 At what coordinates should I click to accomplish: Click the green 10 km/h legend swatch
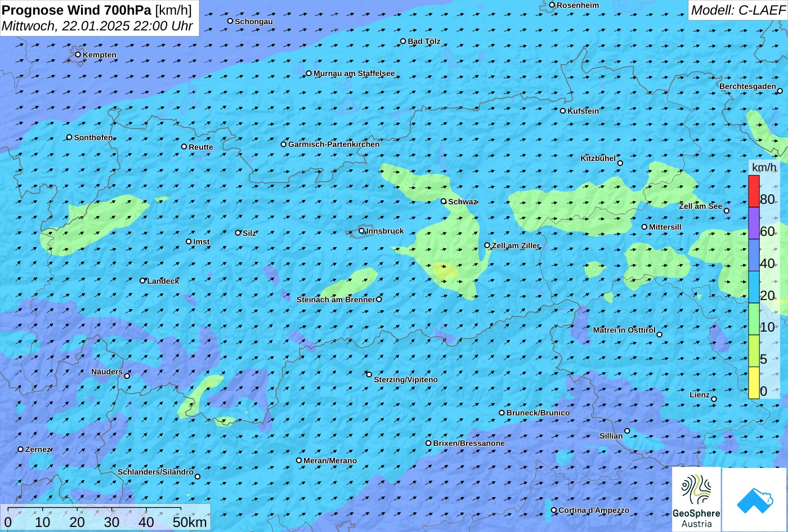pos(754,319)
